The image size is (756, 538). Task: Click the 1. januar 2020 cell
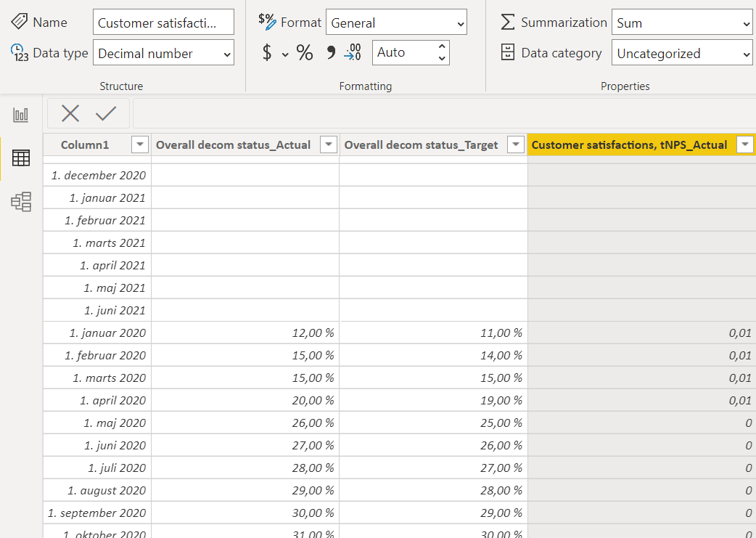tap(97, 333)
